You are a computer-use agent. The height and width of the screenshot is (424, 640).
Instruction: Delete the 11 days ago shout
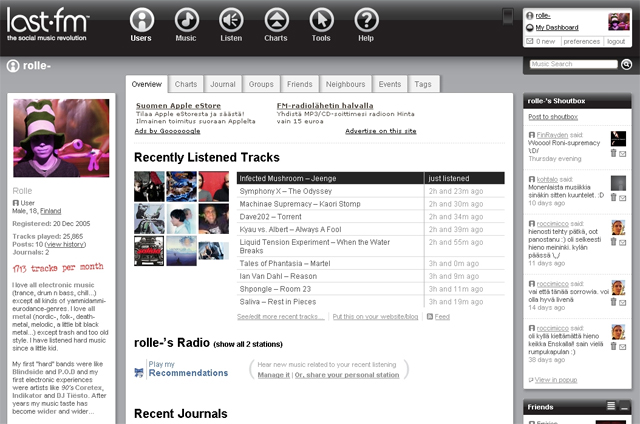click(613, 242)
